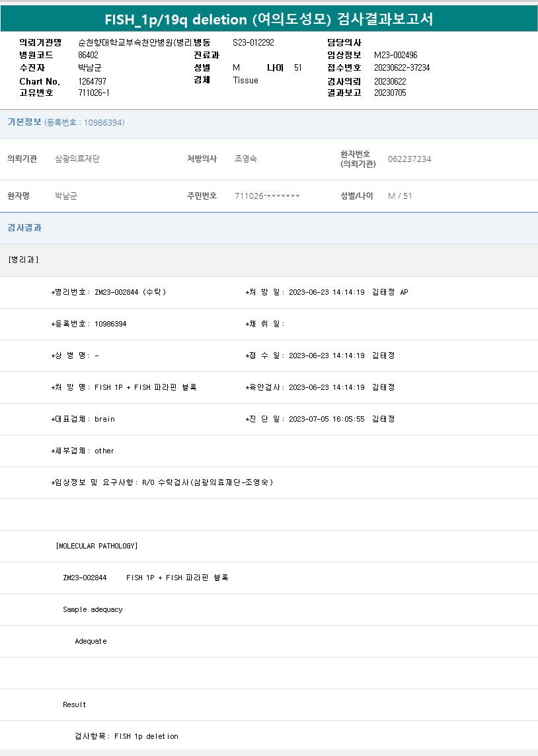Click the 의뢰기관 value 삼광의료재단
Screen dimensions: 538x756
click(x=77, y=159)
